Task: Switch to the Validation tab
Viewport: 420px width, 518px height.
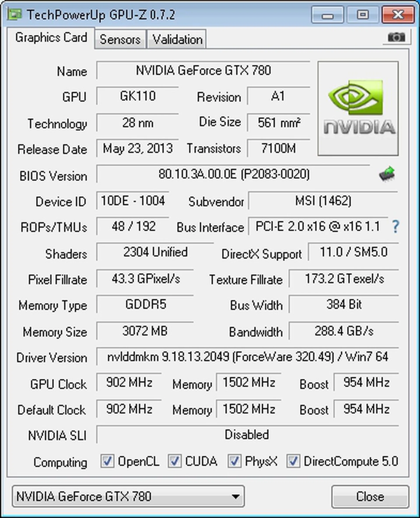Action: pos(177,39)
